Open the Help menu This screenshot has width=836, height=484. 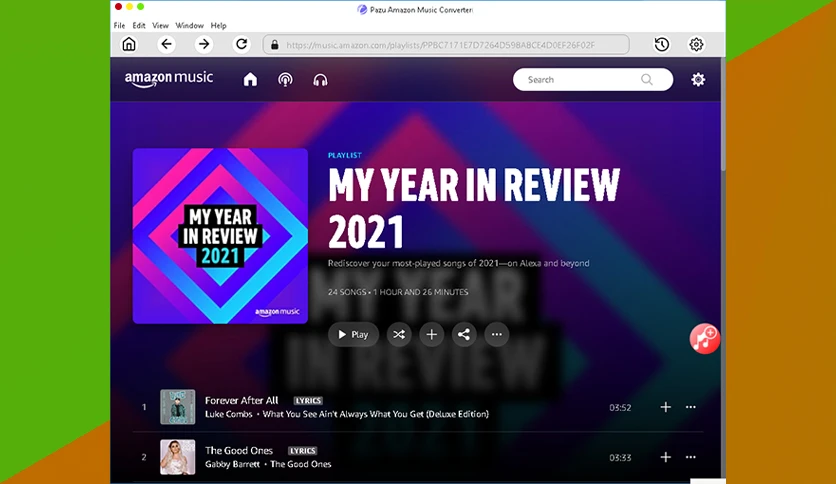(218, 25)
